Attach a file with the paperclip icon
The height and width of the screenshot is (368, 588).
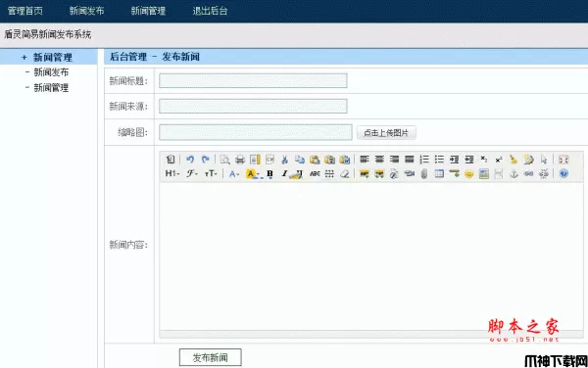coord(424,173)
